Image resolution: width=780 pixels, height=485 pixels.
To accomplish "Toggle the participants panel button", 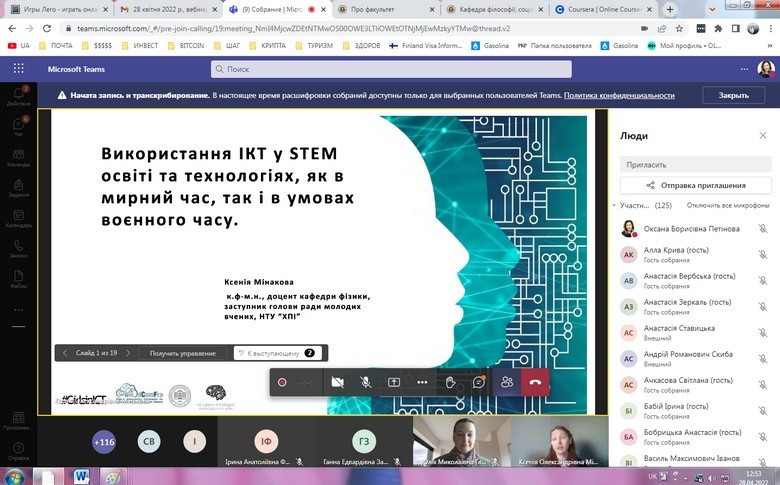I will point(507,382).
